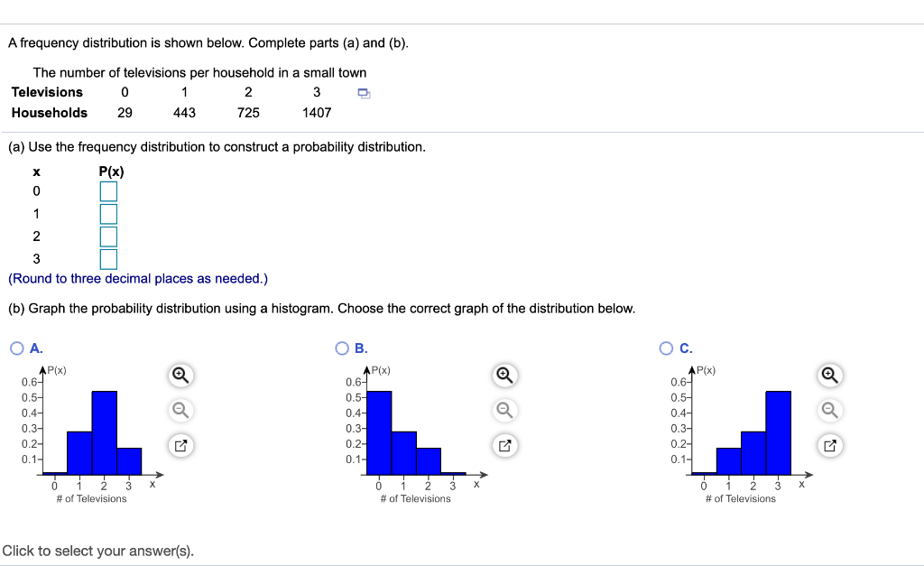Open graph B in a larger window

tap(504, 445)
